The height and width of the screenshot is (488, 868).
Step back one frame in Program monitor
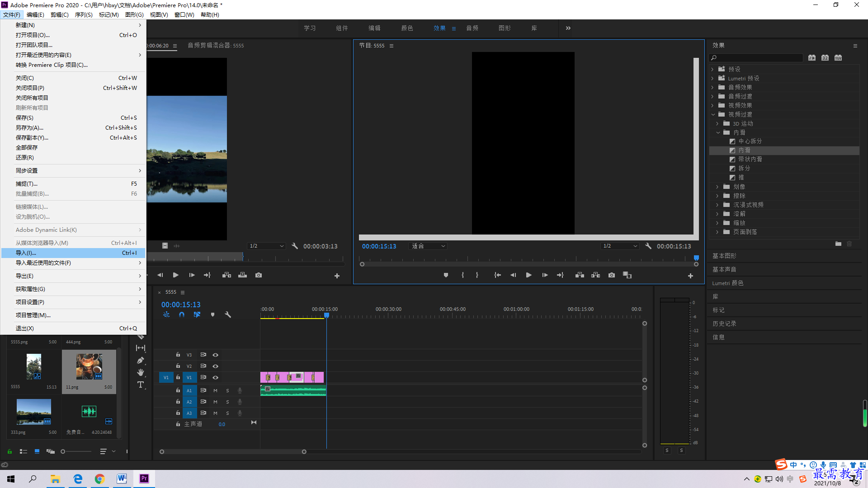(x=513, y=275)
